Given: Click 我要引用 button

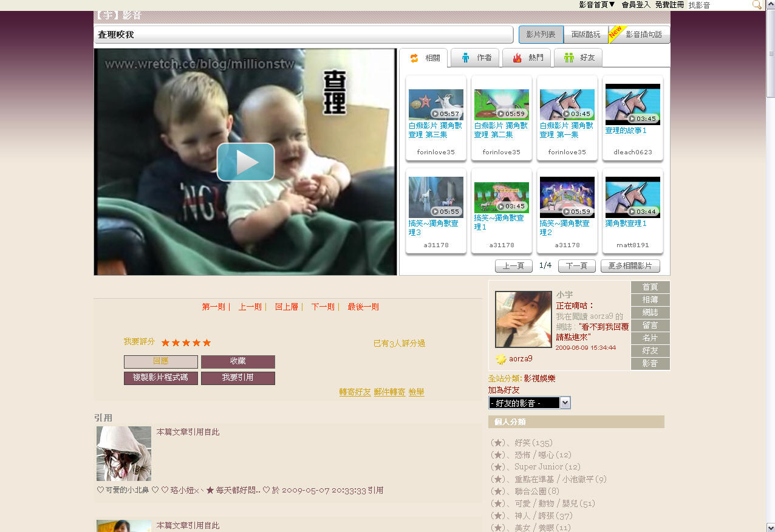Looking at the screenshot, I should (238, 378).
